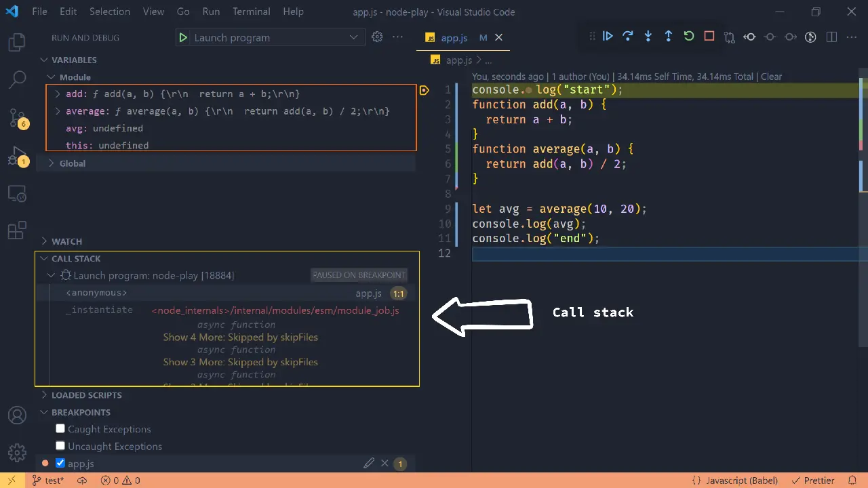Screen dimensions: 868x488
Task: Open launch.json via the gear icon
Action: 378,37
